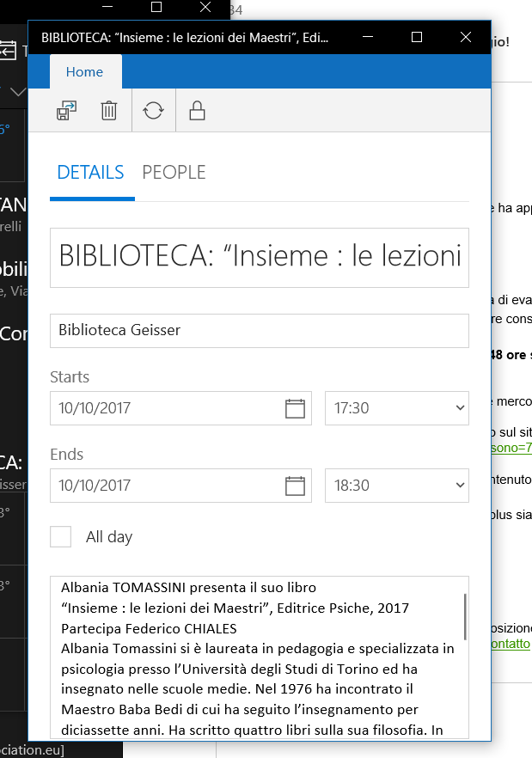Delete the event using the trash icon
532x758 pixels.
[108, 111]
